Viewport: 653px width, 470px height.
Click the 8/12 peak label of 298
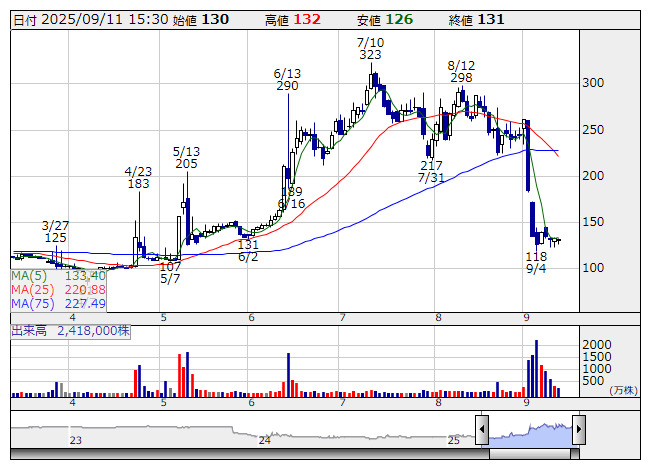[x=461, y=71]
